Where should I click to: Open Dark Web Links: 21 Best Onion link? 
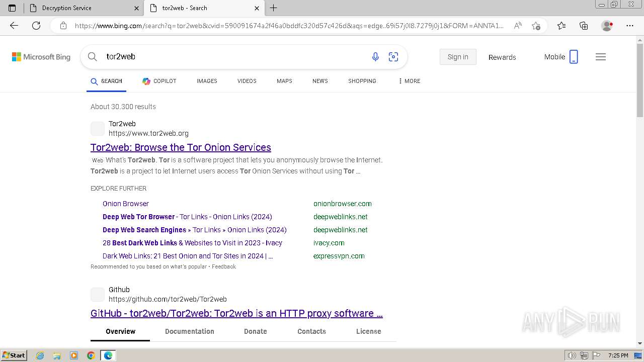click(188, 256)
